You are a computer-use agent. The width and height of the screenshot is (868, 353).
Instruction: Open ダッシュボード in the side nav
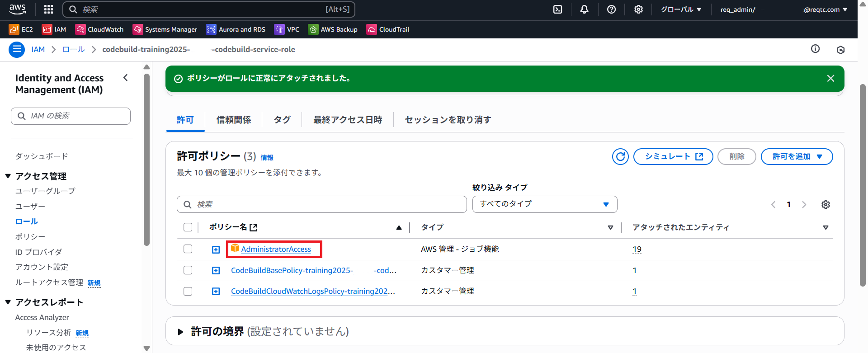(x=42, y=156)
